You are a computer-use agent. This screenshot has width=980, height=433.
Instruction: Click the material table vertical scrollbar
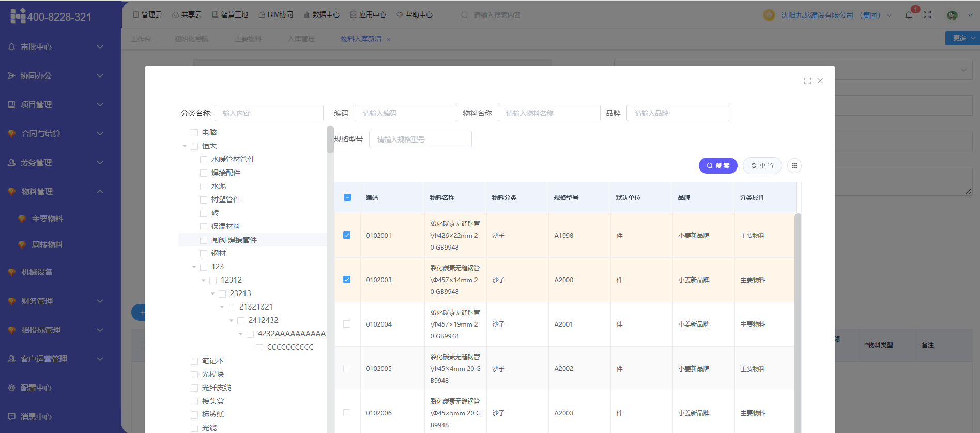pos(798,323)
